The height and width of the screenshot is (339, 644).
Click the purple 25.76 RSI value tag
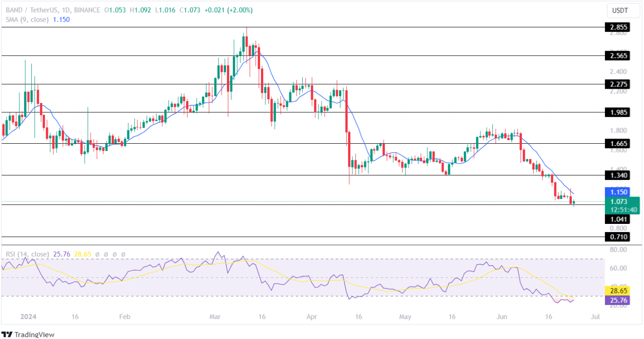(x=617, y=300)
